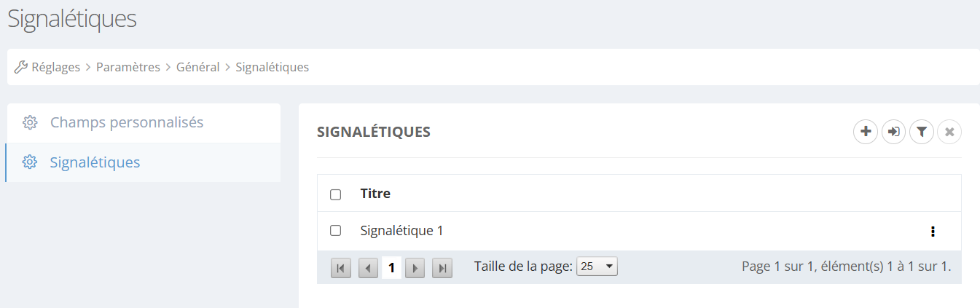Go to the first page of results
This screenshot has height=308, width=980.
(341, 268)
